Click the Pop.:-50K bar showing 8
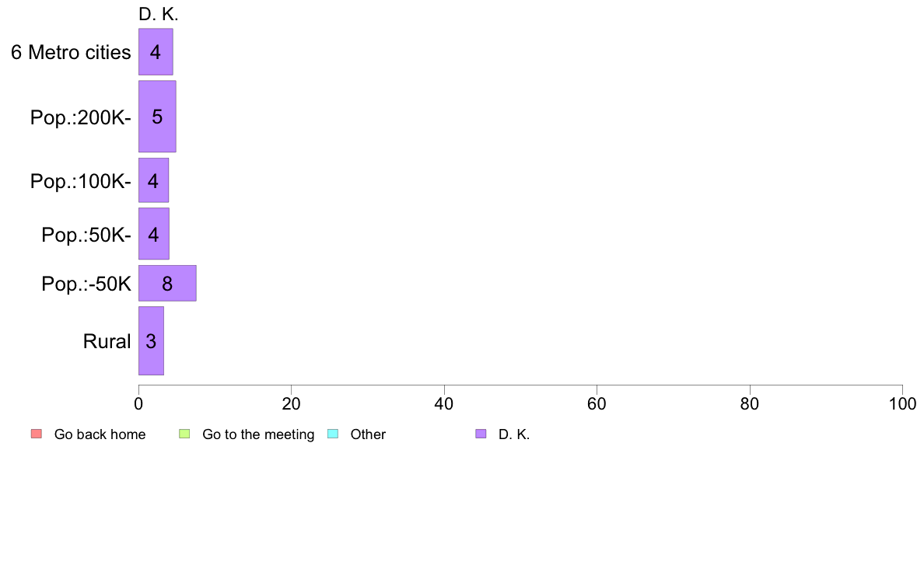 point(167,284)
